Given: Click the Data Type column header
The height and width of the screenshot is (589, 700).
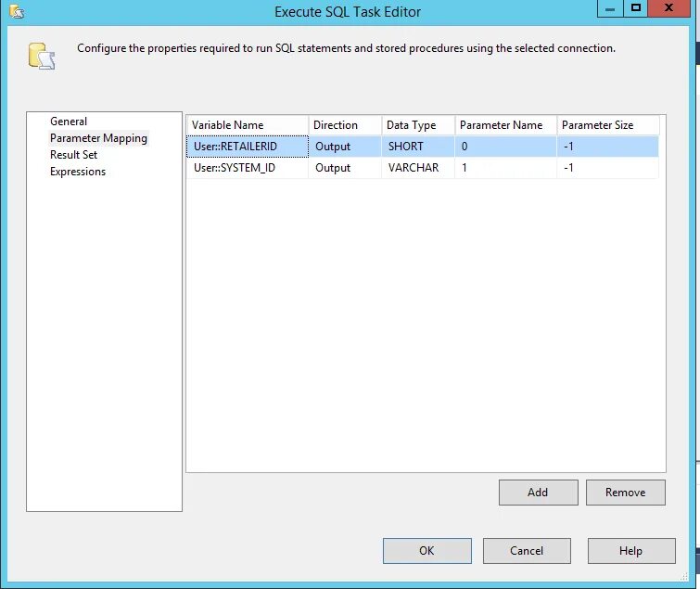Looking at the screenshot, I should pyautogui.click(x=418, y=125).
